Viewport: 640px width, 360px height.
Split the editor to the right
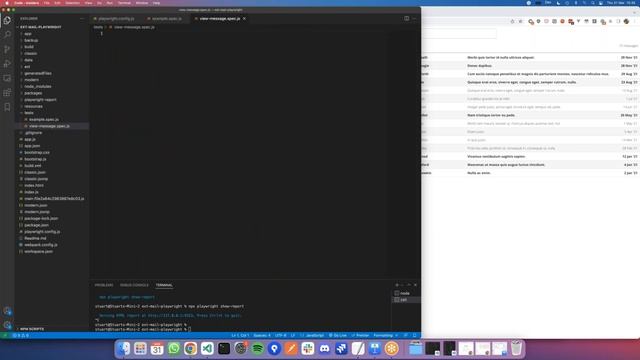click(x=407, y=18)
